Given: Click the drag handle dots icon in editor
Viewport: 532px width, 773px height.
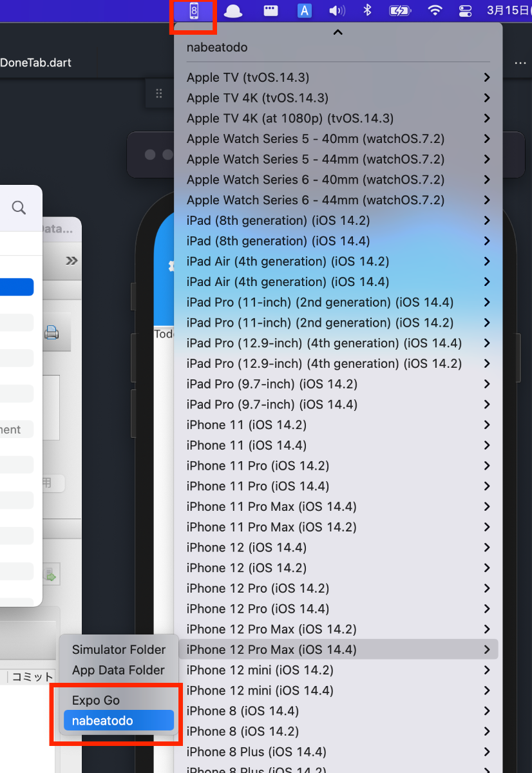Looking at the screenshot, I should point(159,94).
